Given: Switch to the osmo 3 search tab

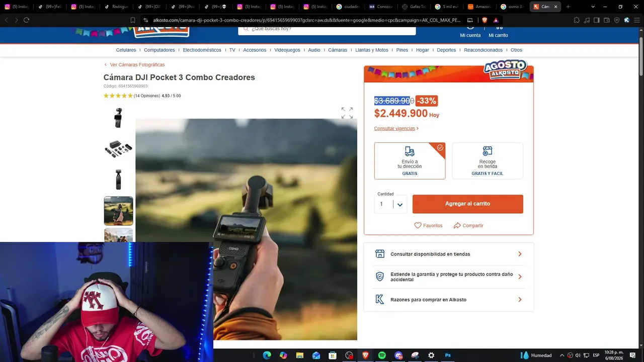Looking at the screenshot, I should click(512, 7).
